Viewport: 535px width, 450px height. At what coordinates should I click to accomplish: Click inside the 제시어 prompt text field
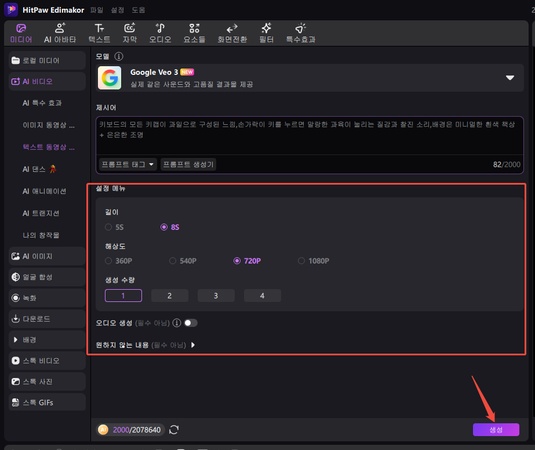(x=309, y=135)
